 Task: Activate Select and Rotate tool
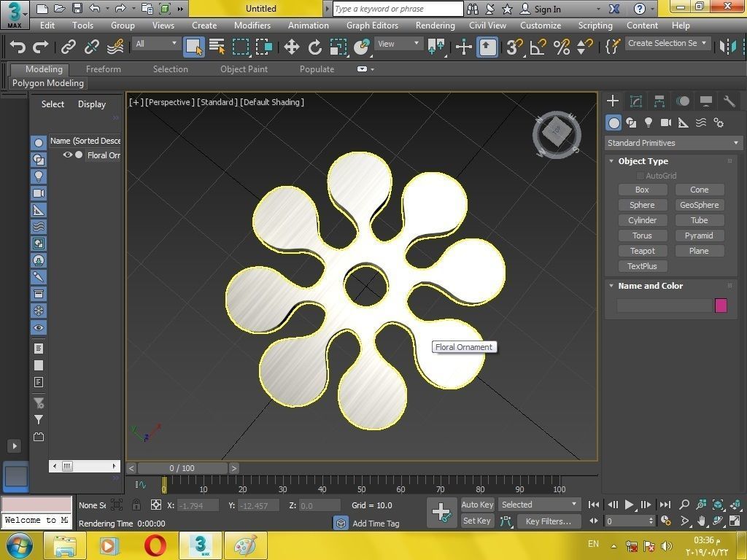[314, 47]
